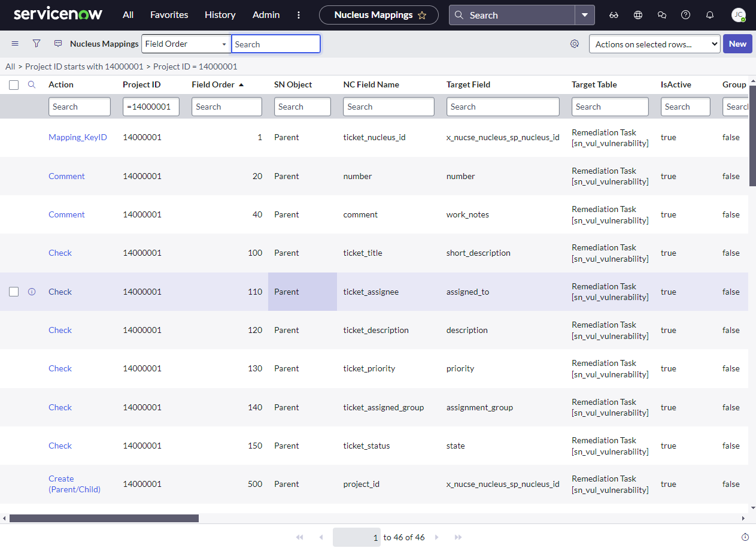
Task: Open the help question mark icon
Action: click(x=686, y=15)
